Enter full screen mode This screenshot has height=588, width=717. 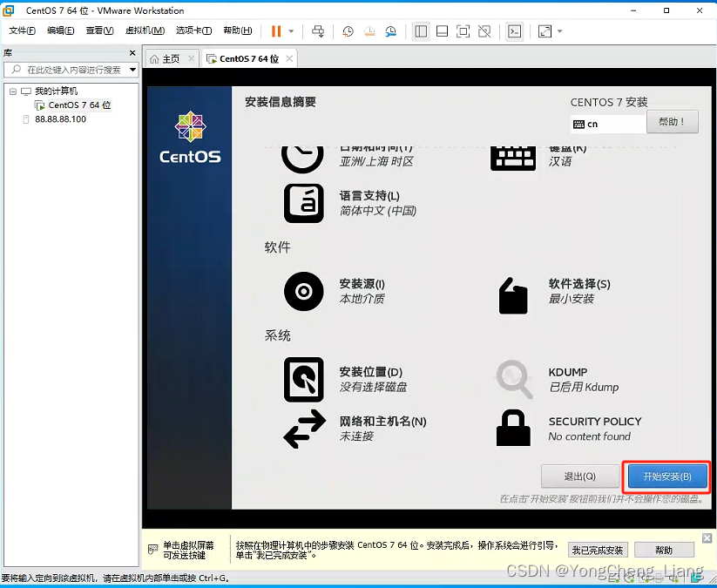(463, 31)
